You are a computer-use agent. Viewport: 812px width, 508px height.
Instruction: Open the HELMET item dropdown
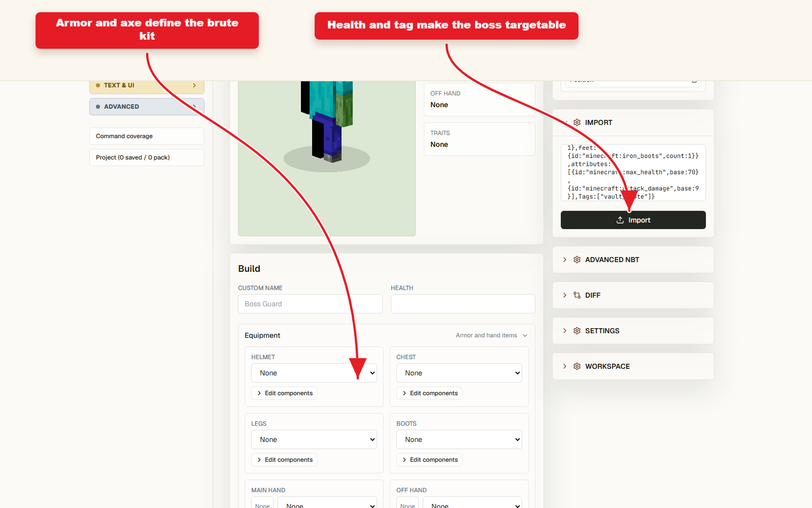coord(314,373)
